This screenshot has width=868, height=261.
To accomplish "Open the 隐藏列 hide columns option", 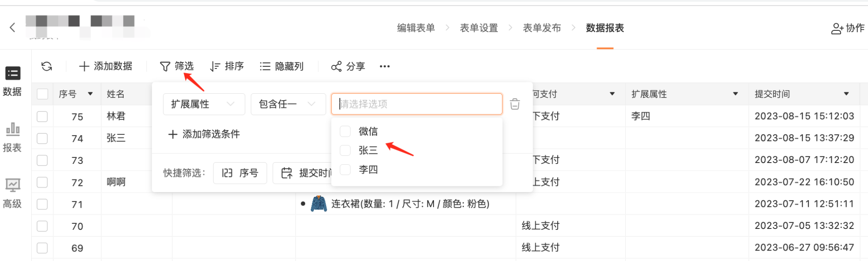I will coord(282,66).
